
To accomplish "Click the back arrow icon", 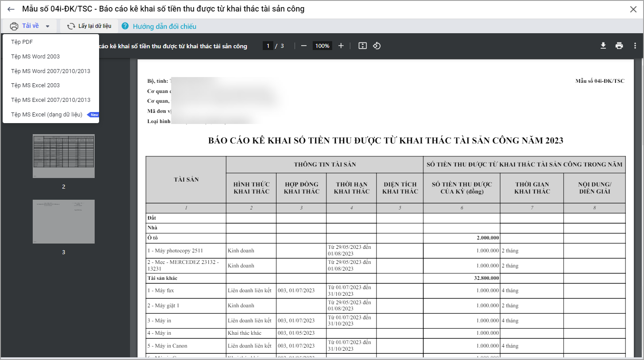I will click(11, 9).
